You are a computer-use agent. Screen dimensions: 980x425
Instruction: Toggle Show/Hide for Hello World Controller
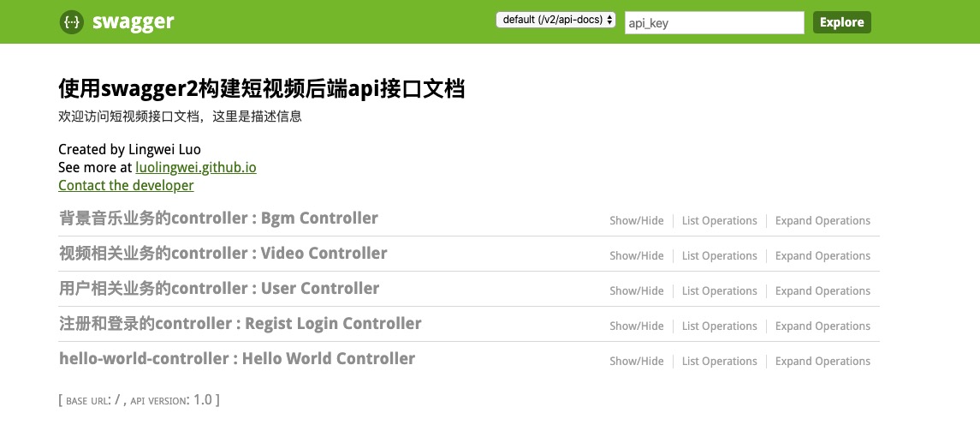[x=636, y=361]
